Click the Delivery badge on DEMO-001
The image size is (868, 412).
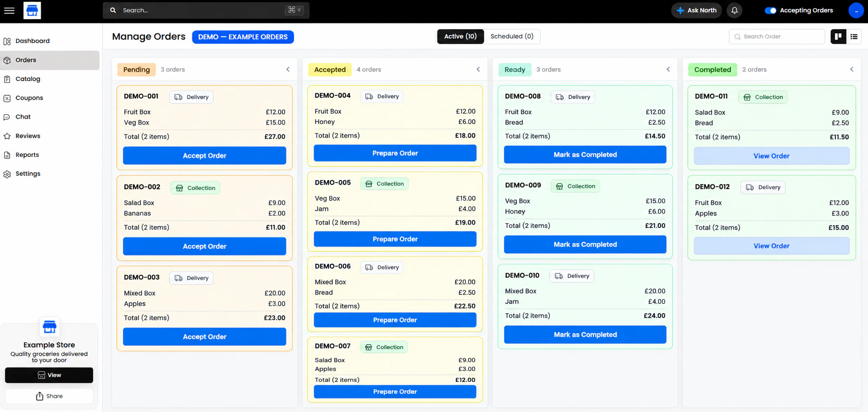[192, 97]
